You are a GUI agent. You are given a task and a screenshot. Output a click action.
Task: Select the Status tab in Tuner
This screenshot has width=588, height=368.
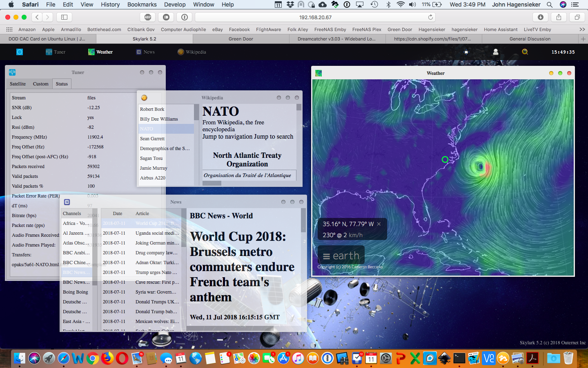tap(62, 84)
